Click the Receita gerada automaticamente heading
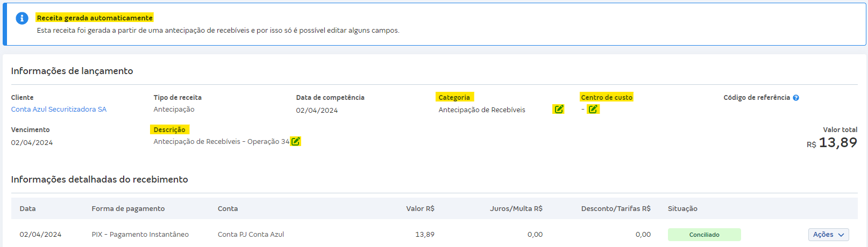 click(95, 18)
